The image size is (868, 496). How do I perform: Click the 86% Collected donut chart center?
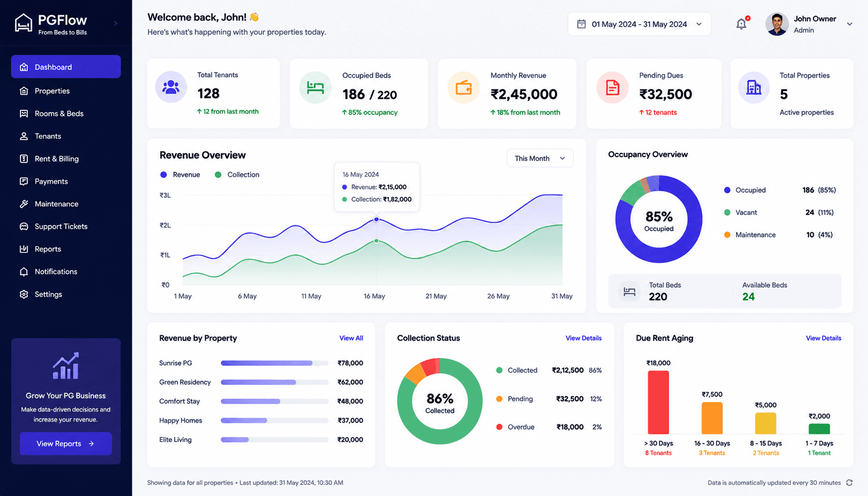click(x=440, y=402)
